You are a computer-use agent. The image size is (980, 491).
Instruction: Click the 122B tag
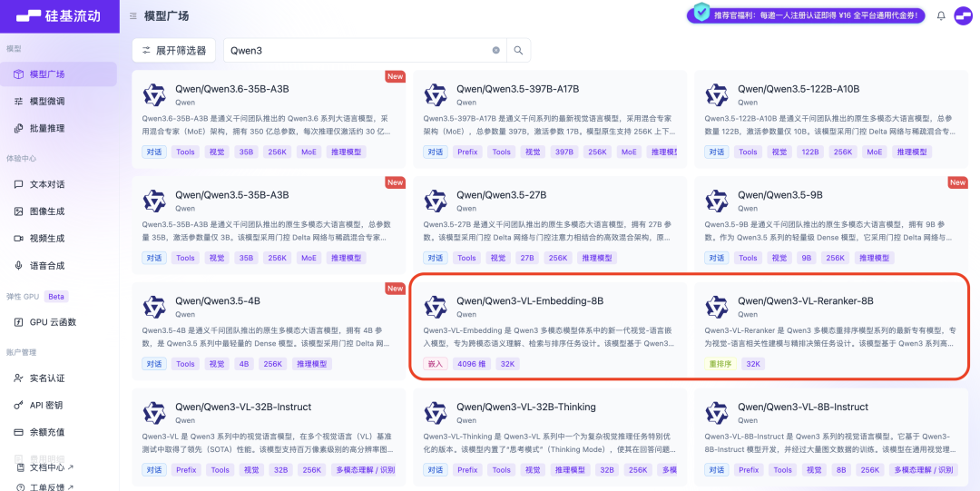click(812, 152)
